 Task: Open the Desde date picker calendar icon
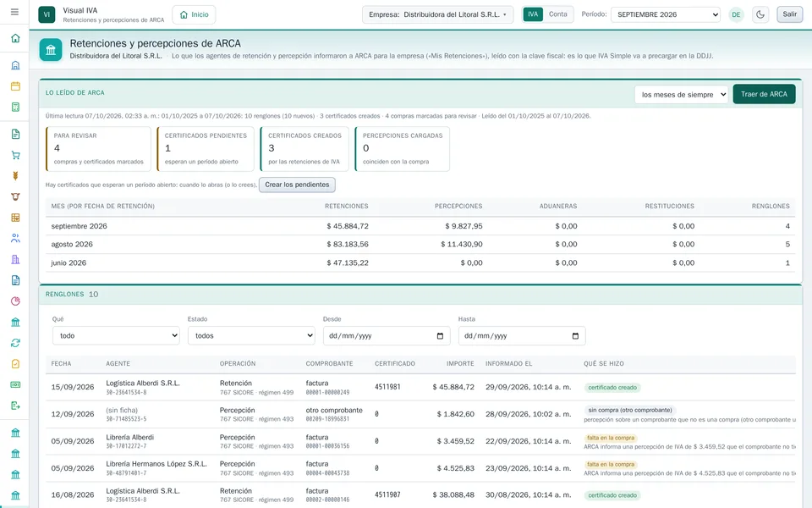coord(440,336)
